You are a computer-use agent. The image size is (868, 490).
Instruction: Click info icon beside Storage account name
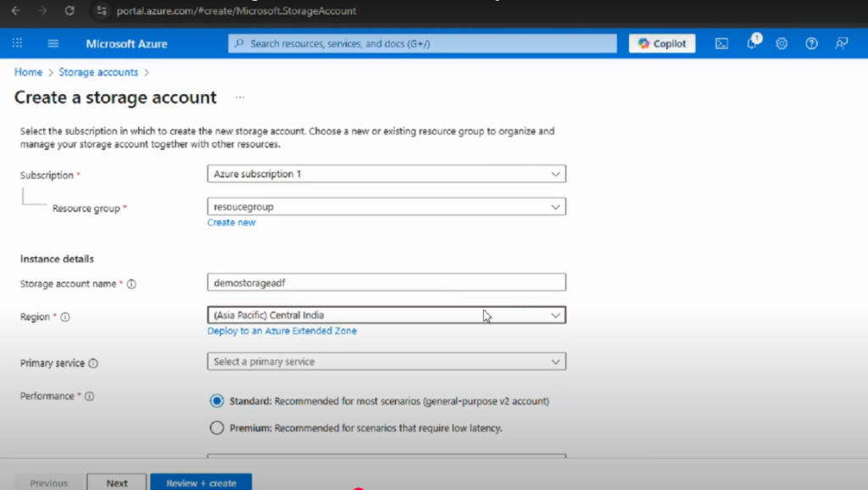pos(131,284)
